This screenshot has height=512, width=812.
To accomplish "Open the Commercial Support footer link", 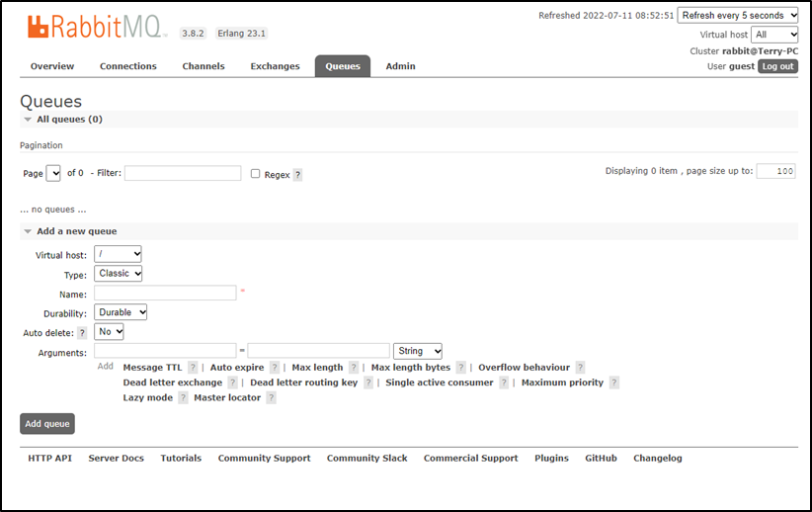I will (x=471, y=458).
